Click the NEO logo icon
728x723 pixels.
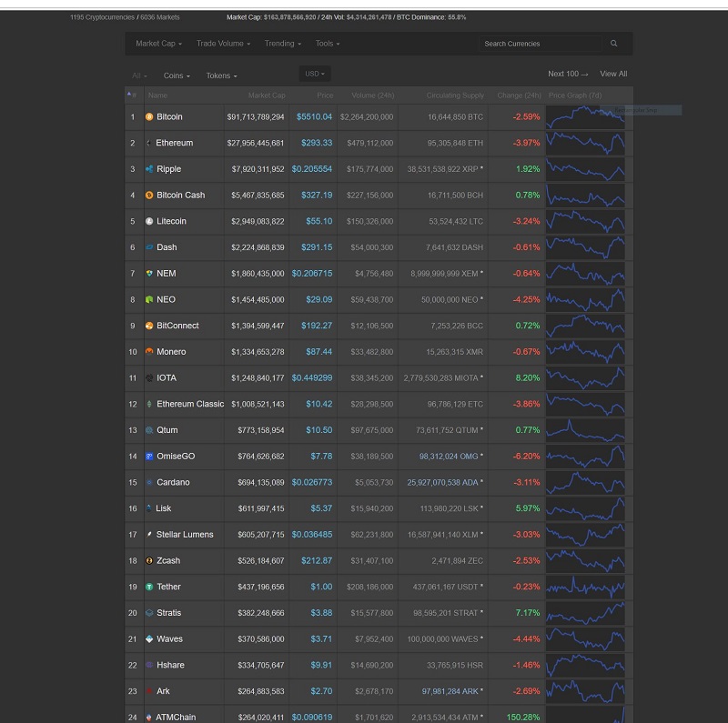pos(149,300)
